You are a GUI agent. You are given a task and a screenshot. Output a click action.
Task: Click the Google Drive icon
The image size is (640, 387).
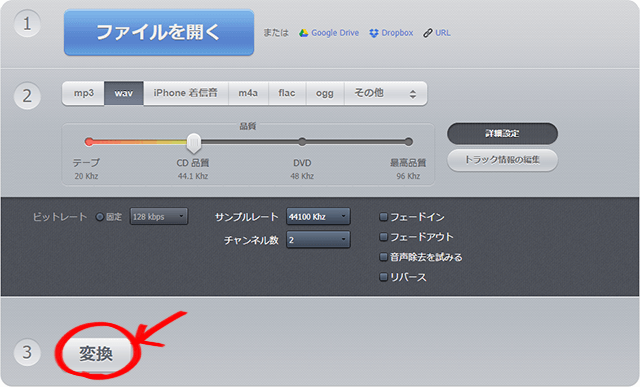[303, 33]
